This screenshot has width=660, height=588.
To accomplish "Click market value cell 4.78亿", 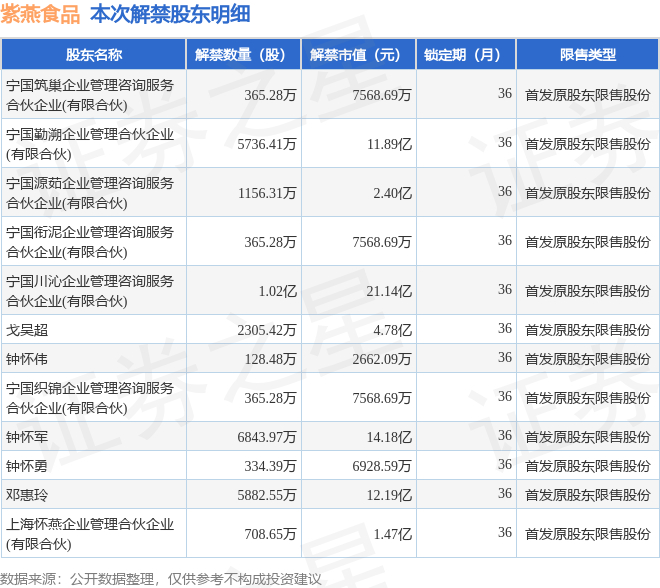I will point(393,330).
